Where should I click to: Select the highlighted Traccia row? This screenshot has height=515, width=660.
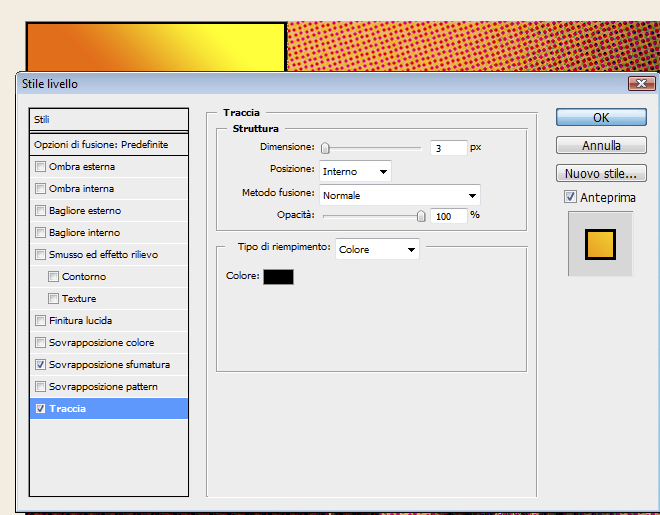point(109,409)
